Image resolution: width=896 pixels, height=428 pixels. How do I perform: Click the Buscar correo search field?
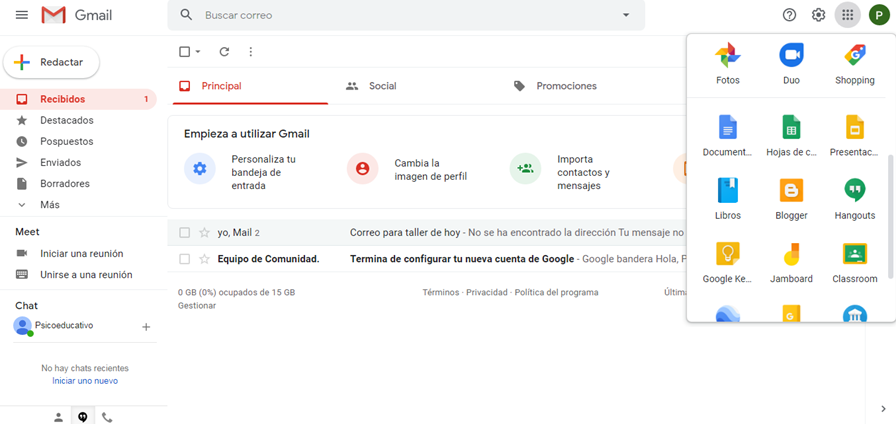pos(406,15)
